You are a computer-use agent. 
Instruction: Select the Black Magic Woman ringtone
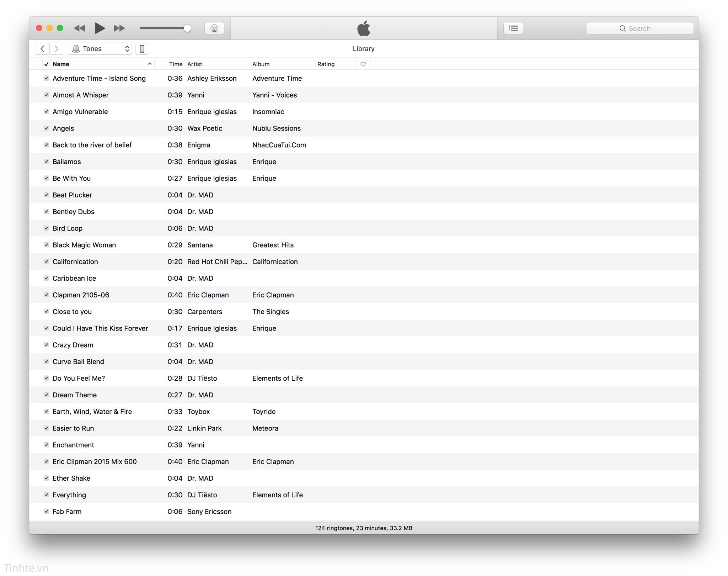84,245
